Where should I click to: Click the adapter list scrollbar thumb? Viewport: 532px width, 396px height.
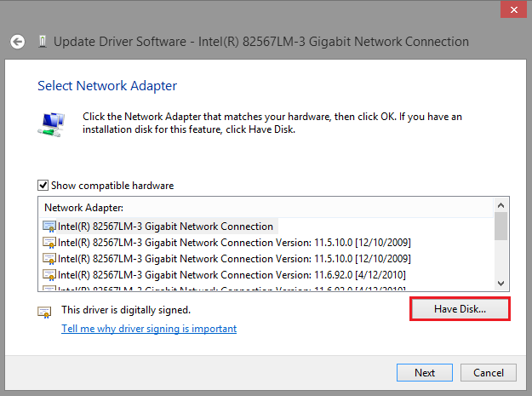pos(501,227)
